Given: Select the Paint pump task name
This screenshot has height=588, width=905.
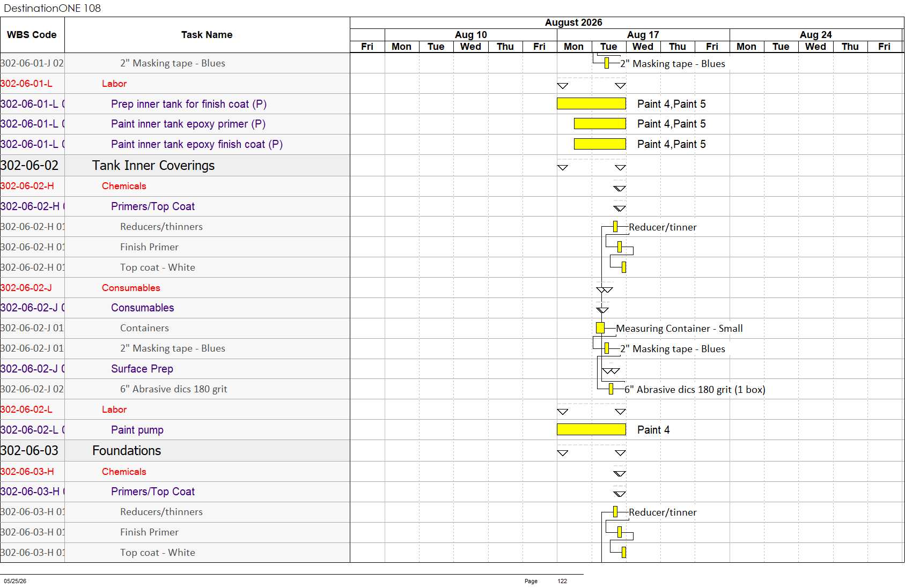Looking at the screenshot, I should [137, 430].
